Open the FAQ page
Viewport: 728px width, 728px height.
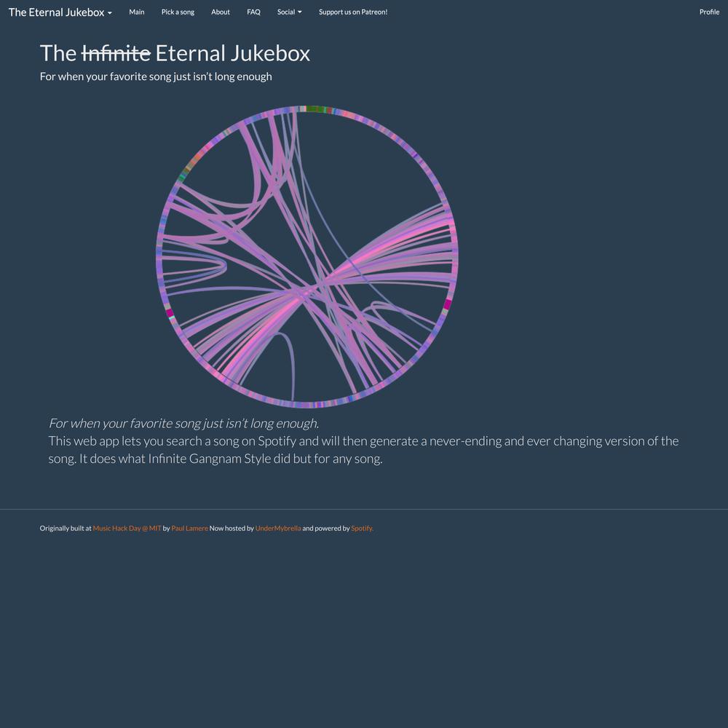[x=253, y=12]
